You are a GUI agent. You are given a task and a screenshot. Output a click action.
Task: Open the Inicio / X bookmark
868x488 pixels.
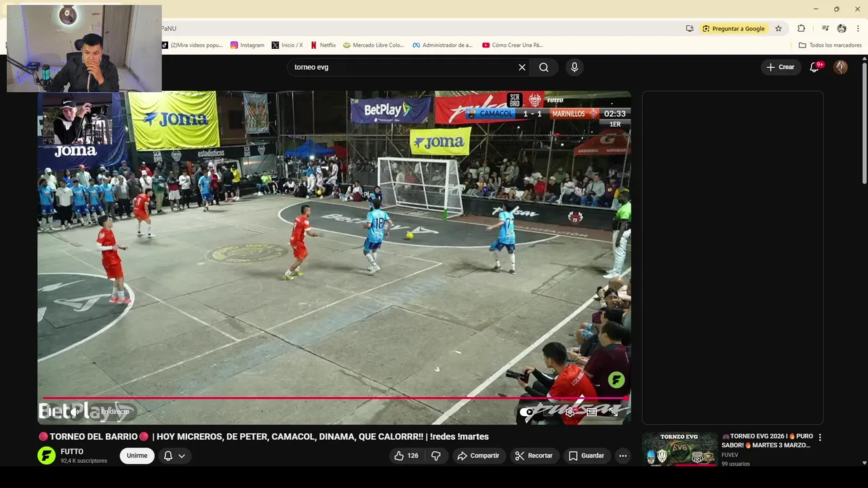pyautogui.click(x=288, y=45)
